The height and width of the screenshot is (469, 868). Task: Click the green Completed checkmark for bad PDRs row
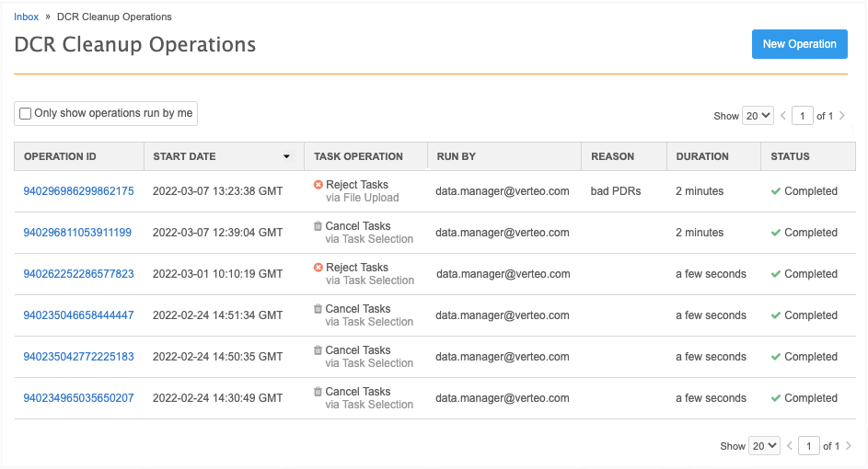(x=776, y=191)
